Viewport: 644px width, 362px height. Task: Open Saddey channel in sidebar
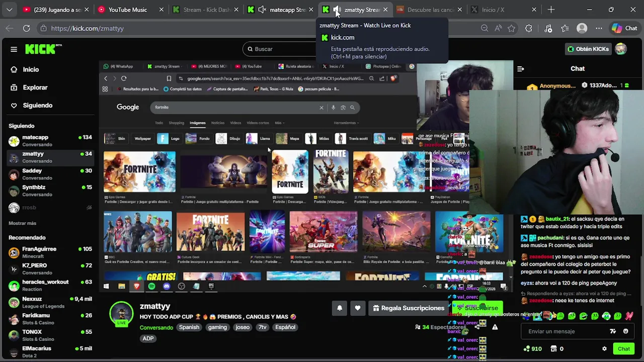(50, 174)
